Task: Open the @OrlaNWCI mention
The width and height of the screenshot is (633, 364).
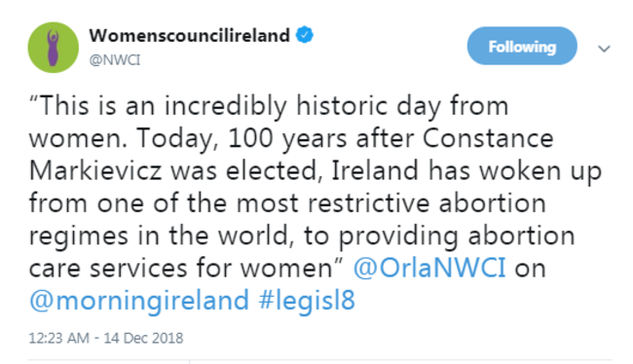Action: 429,268
